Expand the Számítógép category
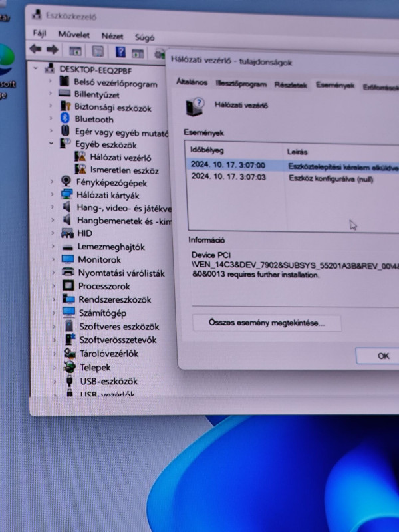This screenshot has width=399, height=532. point(54,313)
